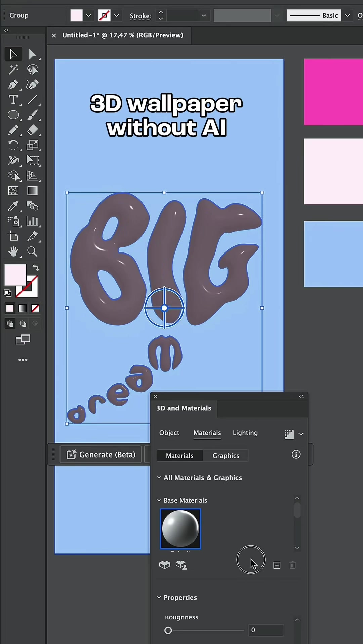Select the Slice tool
The image size is (363, 644).
point(33,236)
